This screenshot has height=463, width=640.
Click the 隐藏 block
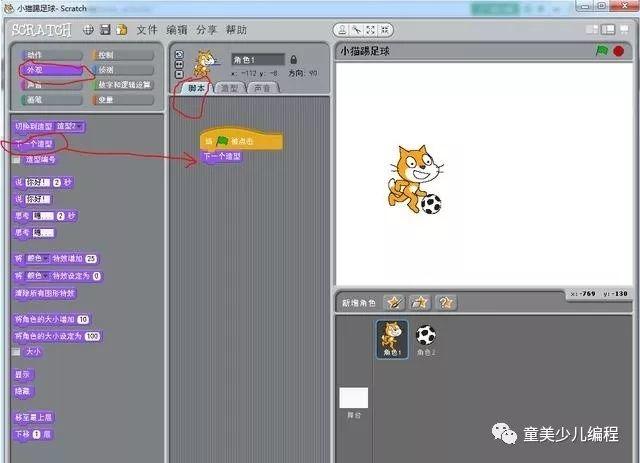coord(23,391)
